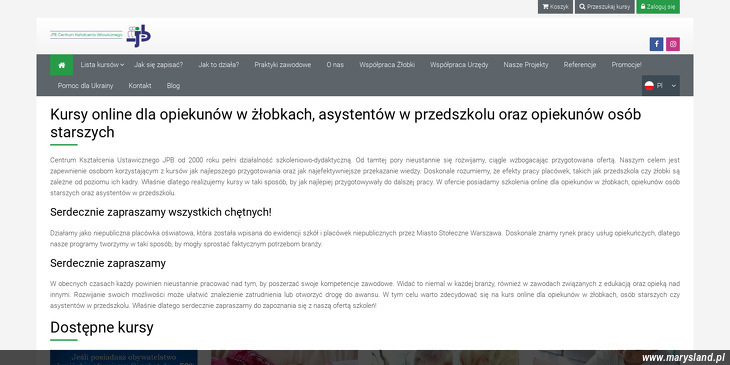Open the Pl language selector dropdown

coord(661,86)
